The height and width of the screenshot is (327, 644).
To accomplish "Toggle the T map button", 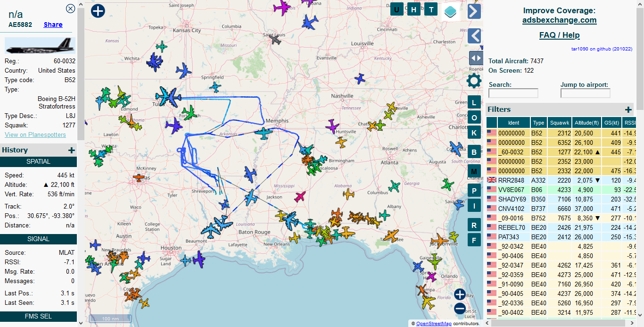I will coord(431,9).
